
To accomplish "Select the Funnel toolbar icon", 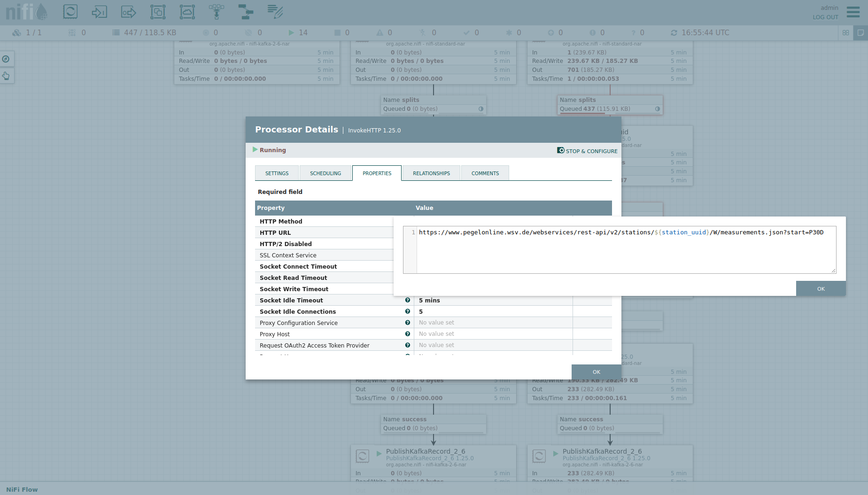I will [217, 12].
